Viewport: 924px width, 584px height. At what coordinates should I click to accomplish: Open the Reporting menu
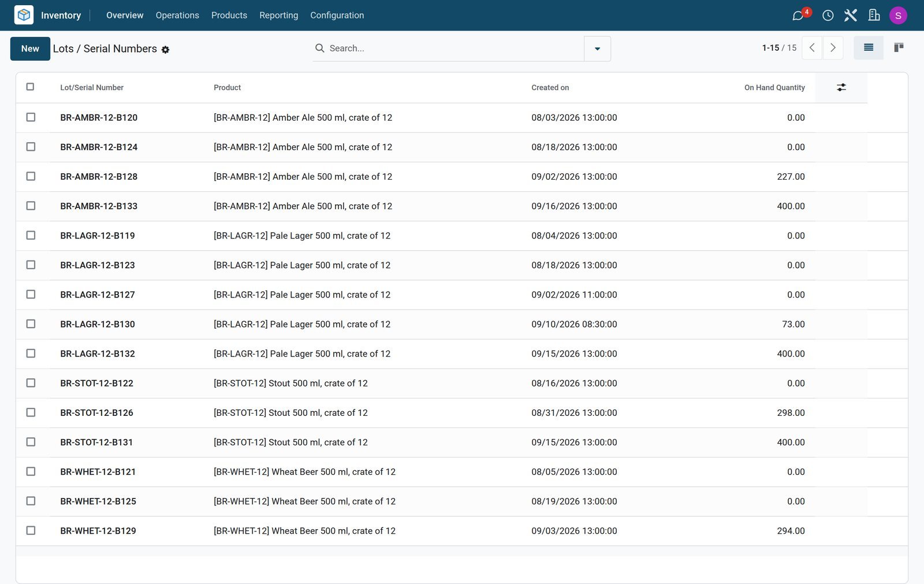coord(278,16)
